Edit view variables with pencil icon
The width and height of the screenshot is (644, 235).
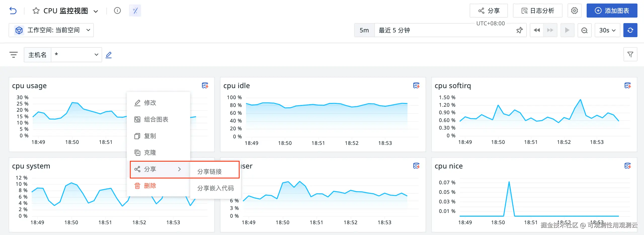point(109,55)
